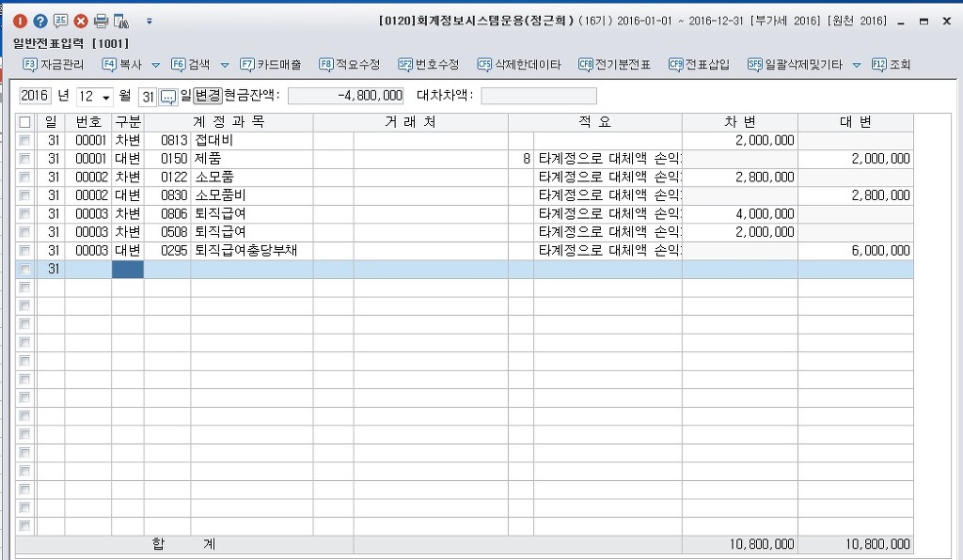Image resolution: width=963 pixels, height=560 pixels.
Task: Click F7 카드매출 toolbar button
Action: click(271, 65)
